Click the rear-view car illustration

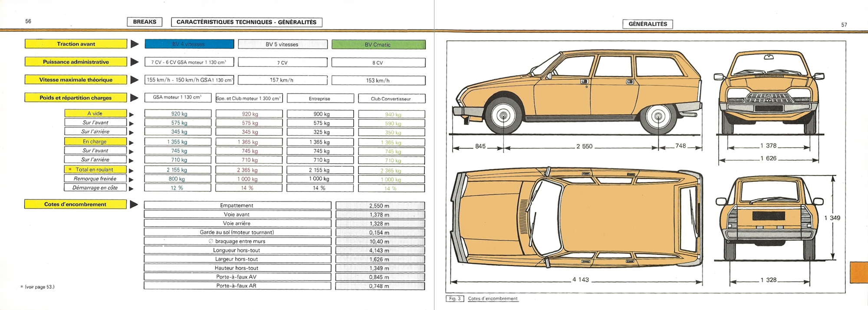click(769, 217)
